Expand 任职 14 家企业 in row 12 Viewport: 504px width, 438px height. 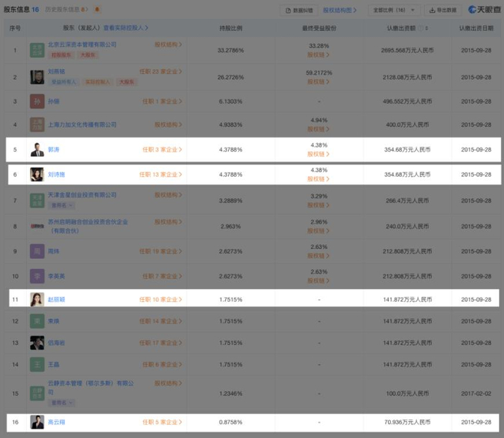161,321
